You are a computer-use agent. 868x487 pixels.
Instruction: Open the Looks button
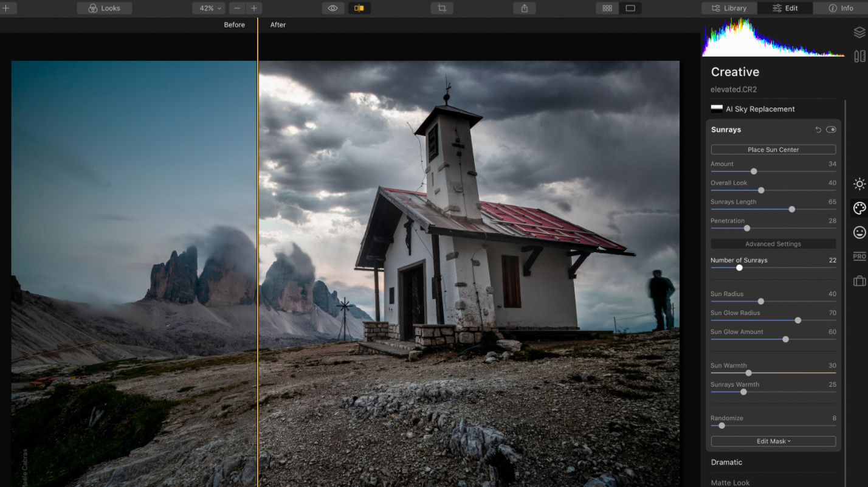click(104, 8)
